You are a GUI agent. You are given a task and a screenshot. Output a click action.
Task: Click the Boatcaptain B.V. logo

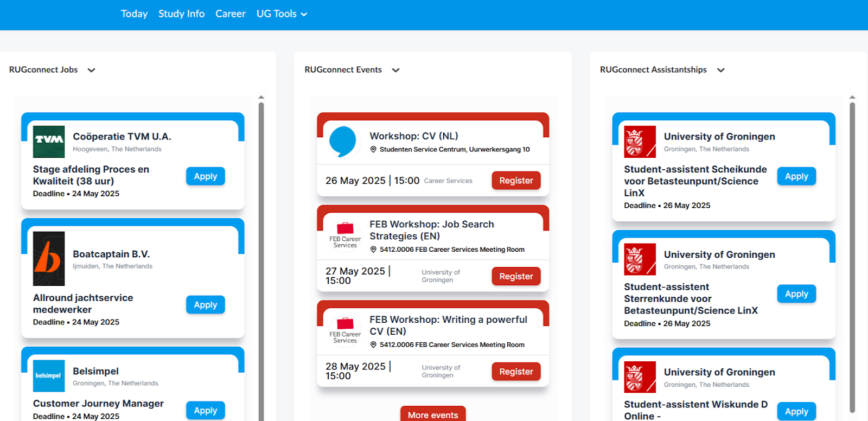49,259
